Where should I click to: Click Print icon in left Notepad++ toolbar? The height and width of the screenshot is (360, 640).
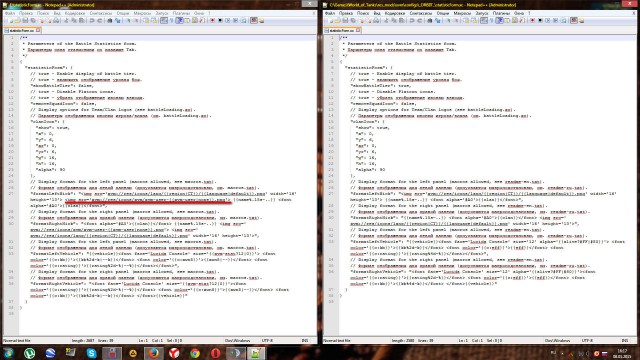pos(56,20)
